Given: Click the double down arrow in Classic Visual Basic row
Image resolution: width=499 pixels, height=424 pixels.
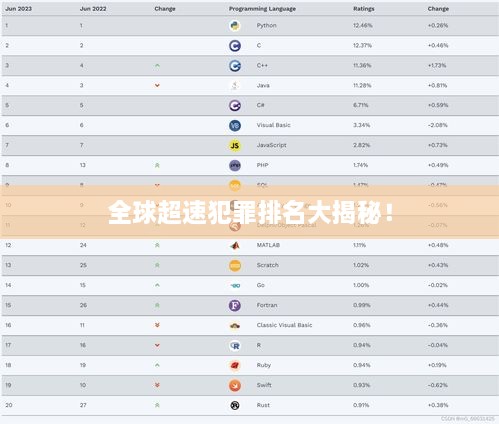Looking at the screenshot, I should [x=157, y=325].
